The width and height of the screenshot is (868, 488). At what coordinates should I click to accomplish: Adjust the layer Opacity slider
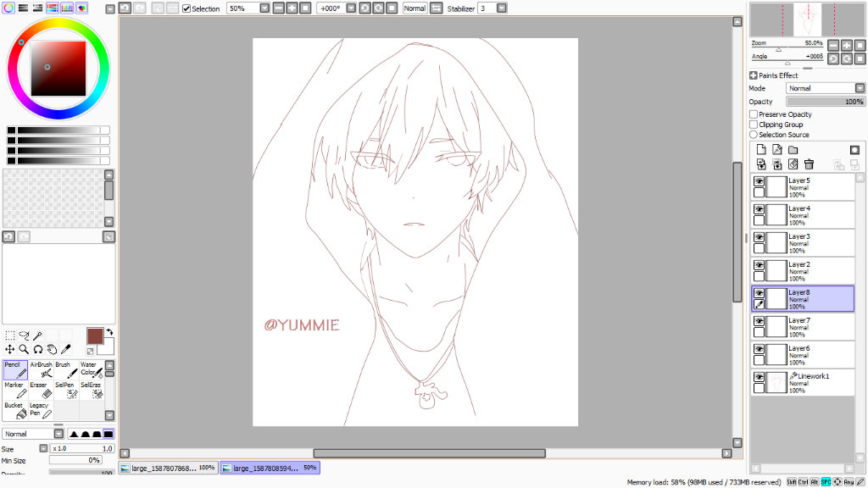[x=826, y=102]
